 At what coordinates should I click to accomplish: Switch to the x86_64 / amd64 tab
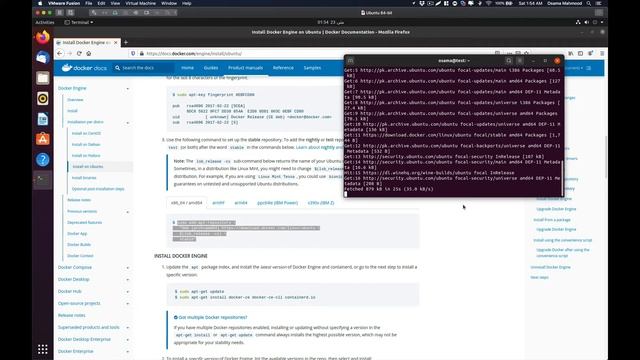pos(187,202)
